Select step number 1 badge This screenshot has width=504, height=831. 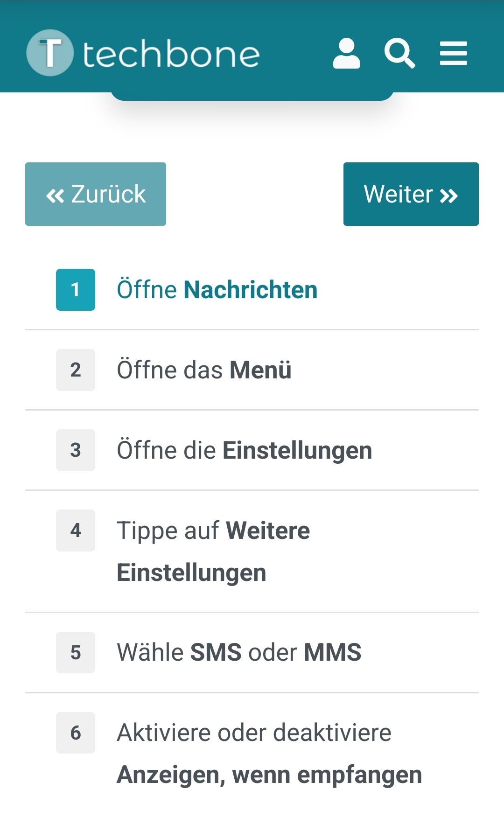pyautogui.click(x=76, y=290)
